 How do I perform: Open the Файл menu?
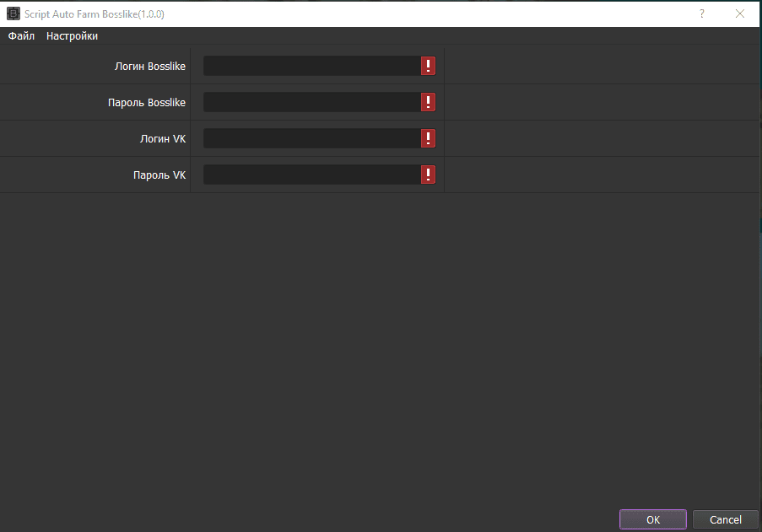pos(21,36)
